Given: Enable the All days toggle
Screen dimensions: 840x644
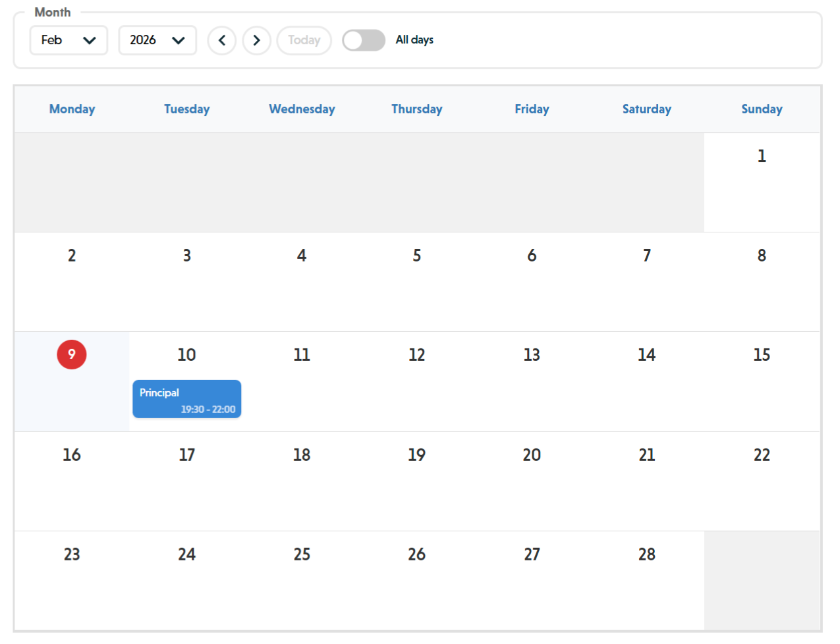Looking at the screenshot, I should (363, 40).
